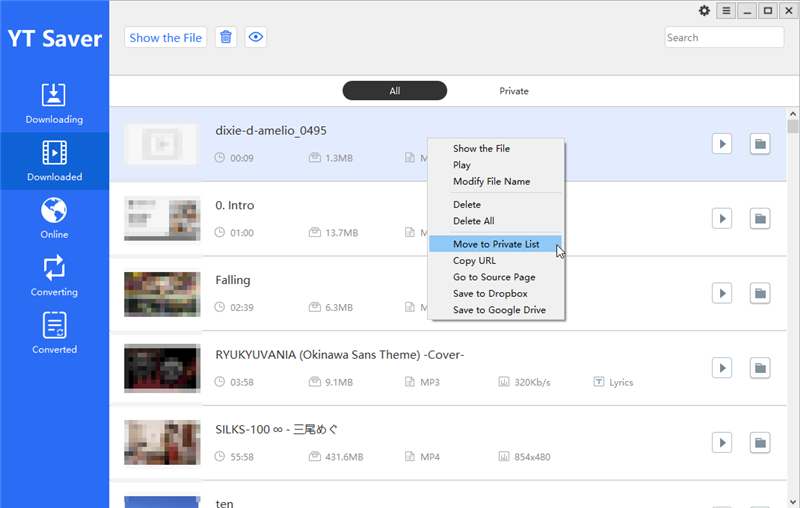Click the 854x480 resolution text

[532, 457]
